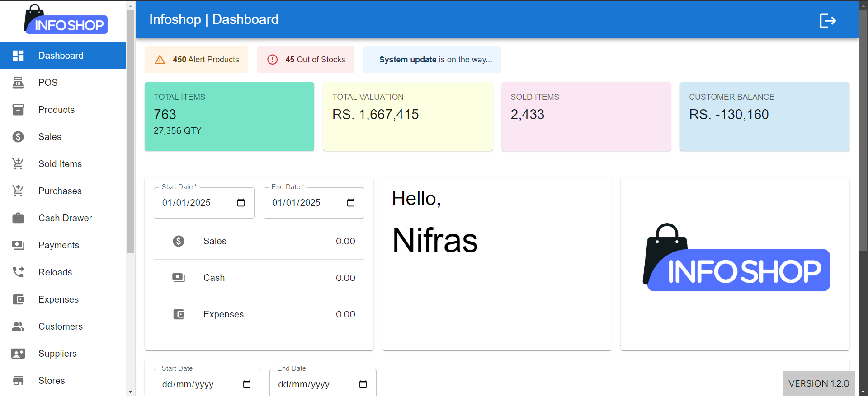Open calendar picker for lower End Date
The height and width of the screenshot is (396, 868).
(363, 384)
